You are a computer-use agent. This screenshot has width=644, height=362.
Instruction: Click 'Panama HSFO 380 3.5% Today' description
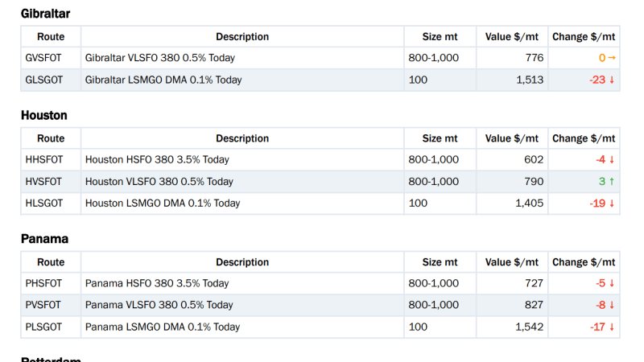click(157, 283)
